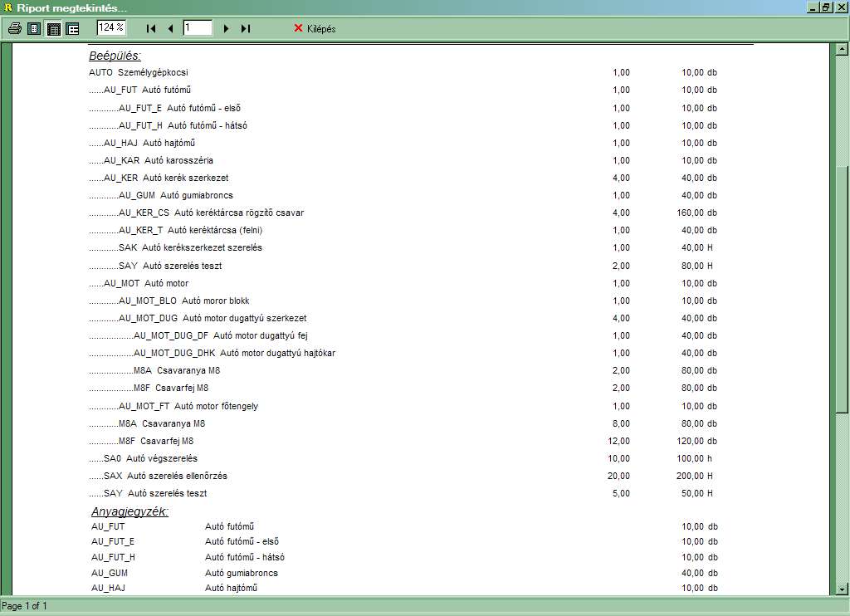
Task: Click the vertical scrollbar up arrow
Action: 842,49
